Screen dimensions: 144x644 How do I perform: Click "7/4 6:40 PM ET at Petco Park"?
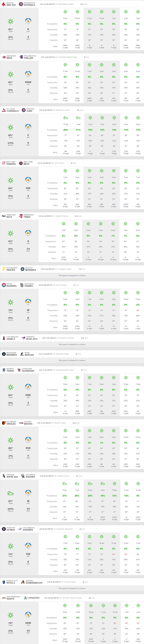[53, 285]
